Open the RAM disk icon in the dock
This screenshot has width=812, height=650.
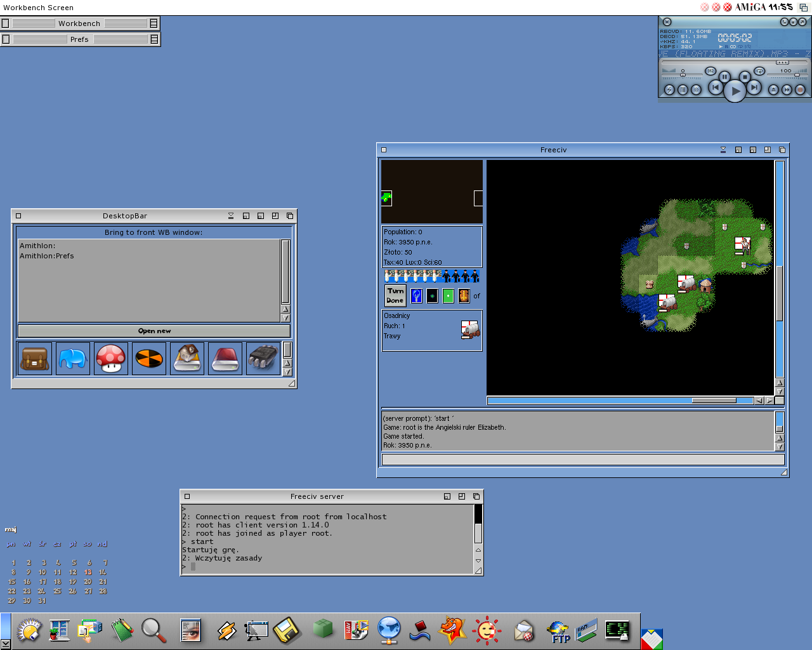(586, 630)
